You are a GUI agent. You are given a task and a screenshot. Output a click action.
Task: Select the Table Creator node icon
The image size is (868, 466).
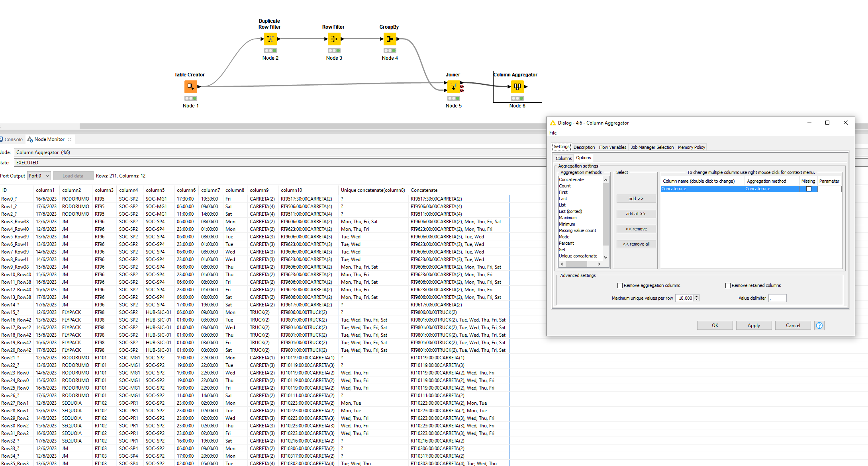coord(190,86)
